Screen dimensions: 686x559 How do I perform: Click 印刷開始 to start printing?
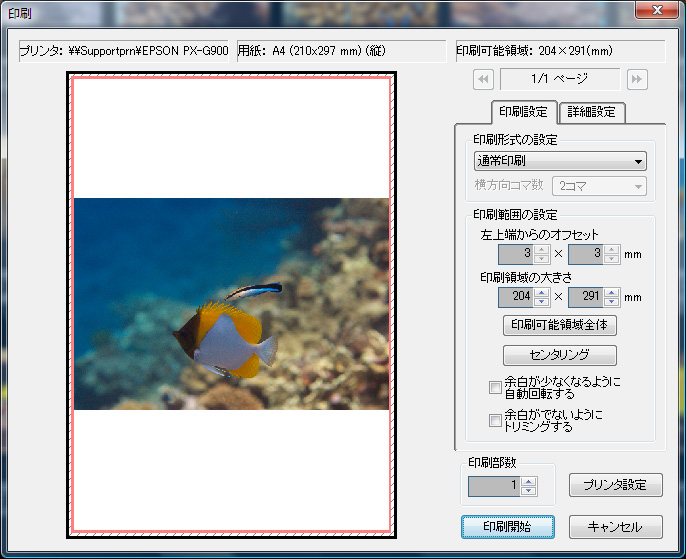tap(508, 527)
